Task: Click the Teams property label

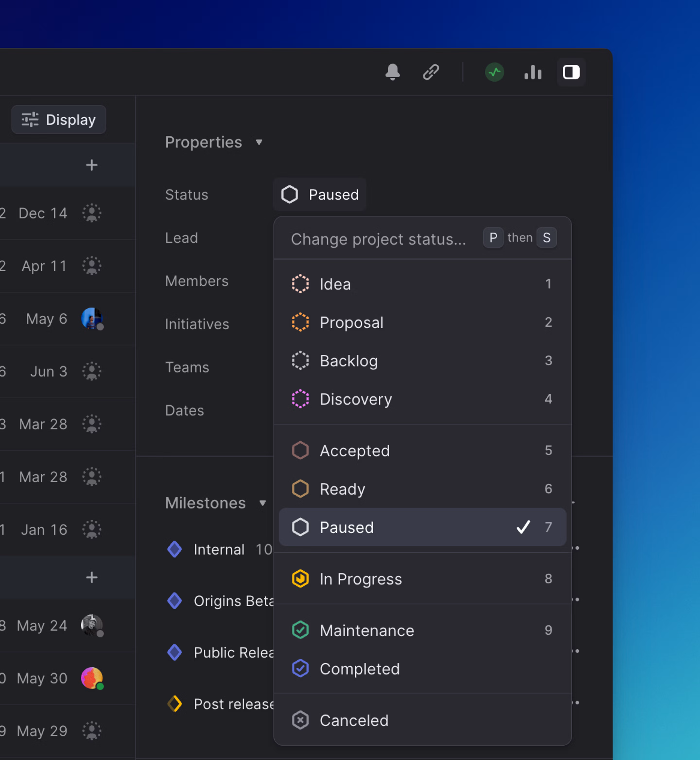Action: point(187,367)
